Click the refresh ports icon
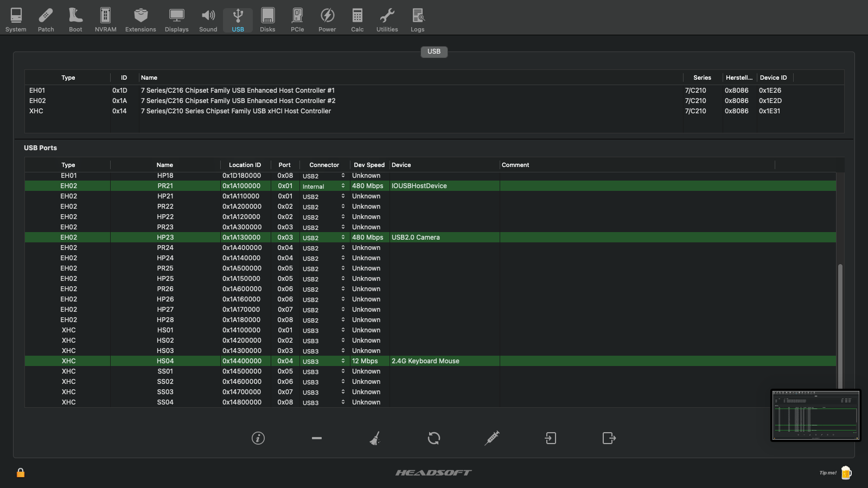Viewport: 868px width, 488px height. tap(433, 438)
